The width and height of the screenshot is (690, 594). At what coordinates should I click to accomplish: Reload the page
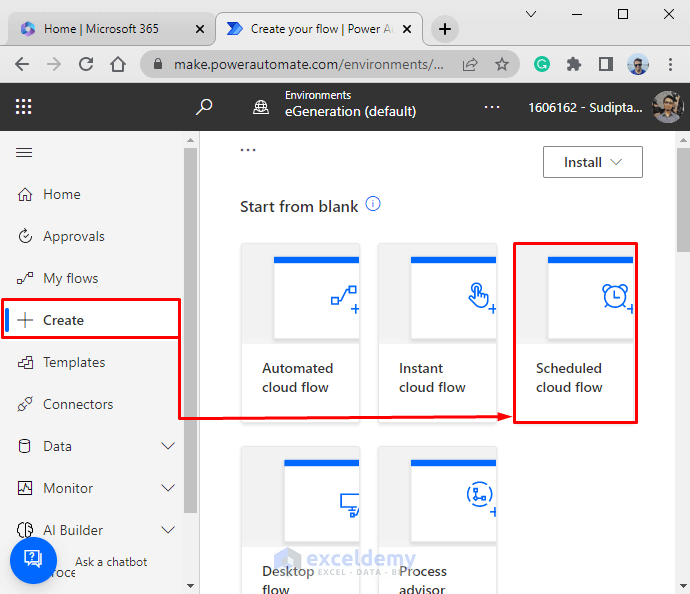click(x=86, y=64)
